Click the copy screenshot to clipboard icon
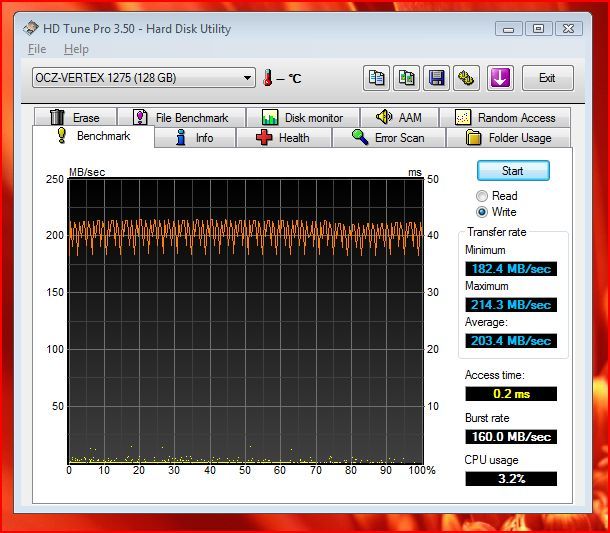 point(407,78)
